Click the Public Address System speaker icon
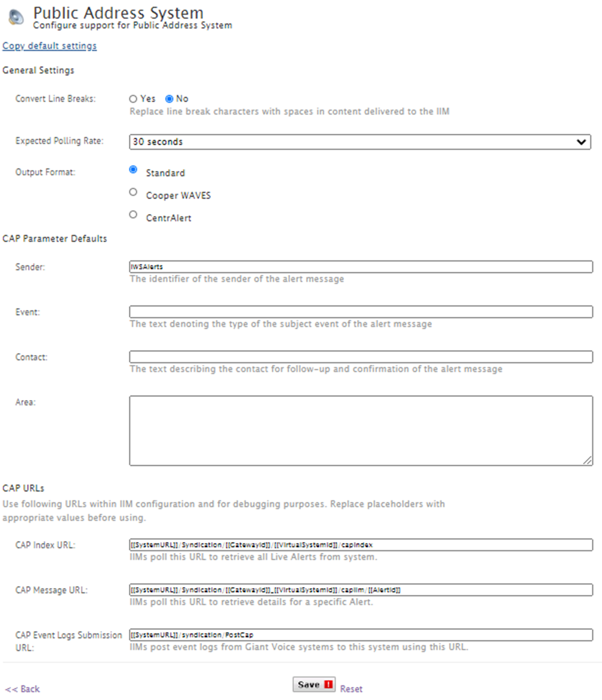This screenshot has width=602, height=700. (x=16, y=17)
